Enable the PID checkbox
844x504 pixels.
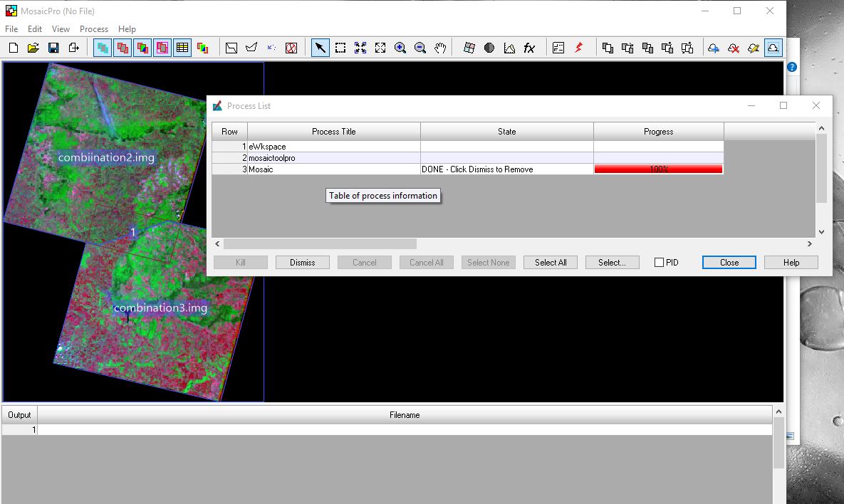click(659, 263)
